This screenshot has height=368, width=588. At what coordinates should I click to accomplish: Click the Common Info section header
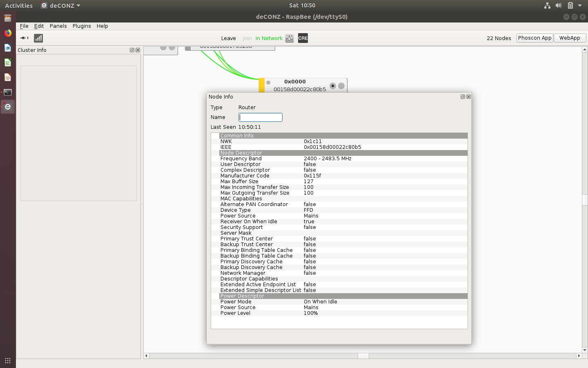click(343, 135)
